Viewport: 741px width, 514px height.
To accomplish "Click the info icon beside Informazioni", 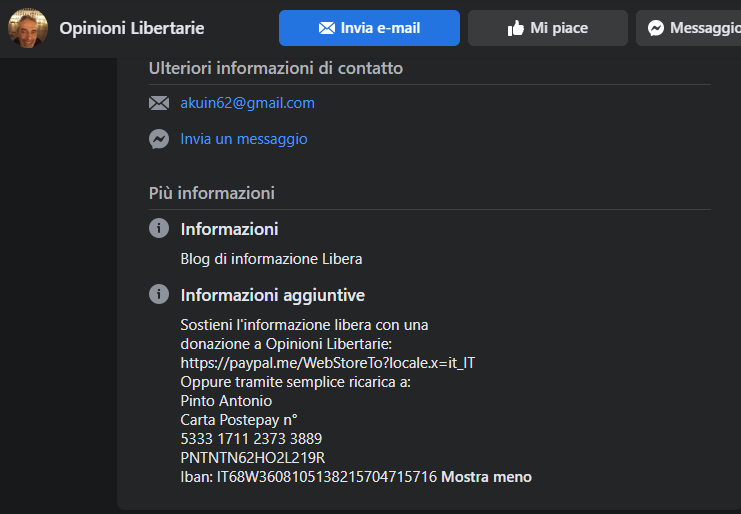I will coord(159,228).
